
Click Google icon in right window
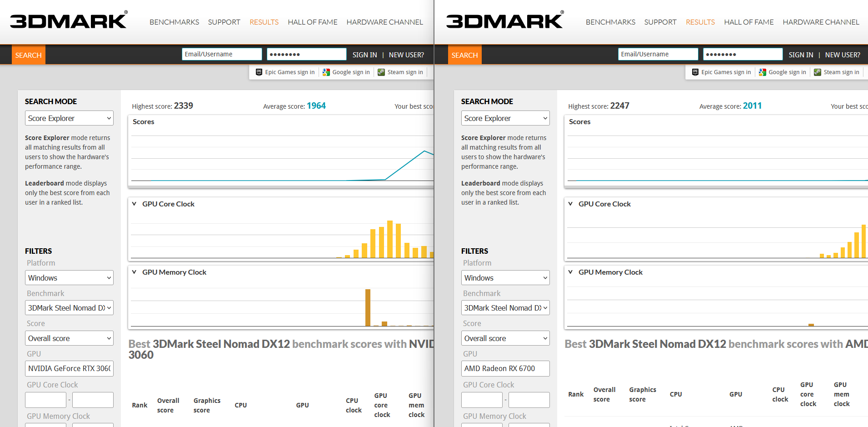coord(763,72)
